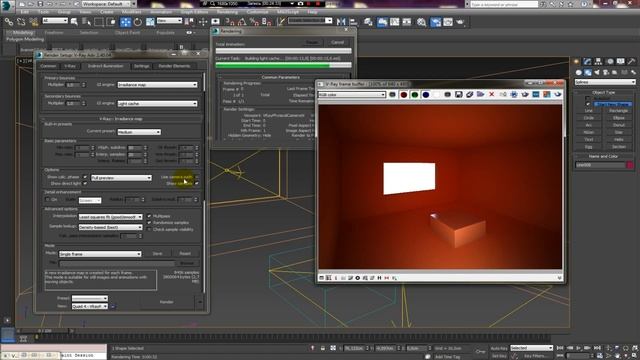640x360 pixels.
Task: Click the Render Setup toolbar icon
Action: pyautogui.click(x=436, y=22)
